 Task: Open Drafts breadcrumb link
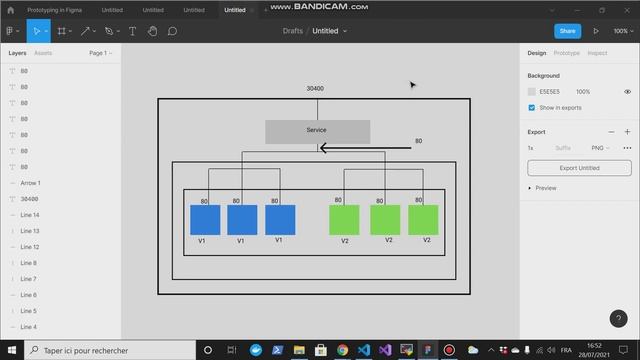click(x=293, y=31)
